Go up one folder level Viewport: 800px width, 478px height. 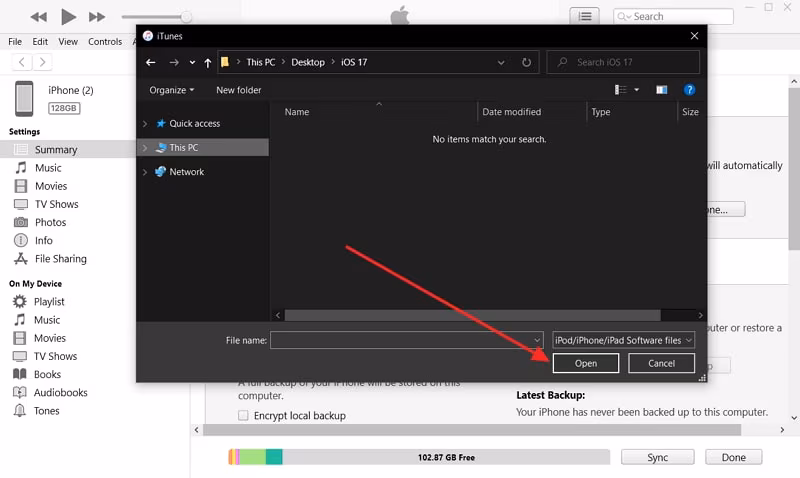click(208, 63)
